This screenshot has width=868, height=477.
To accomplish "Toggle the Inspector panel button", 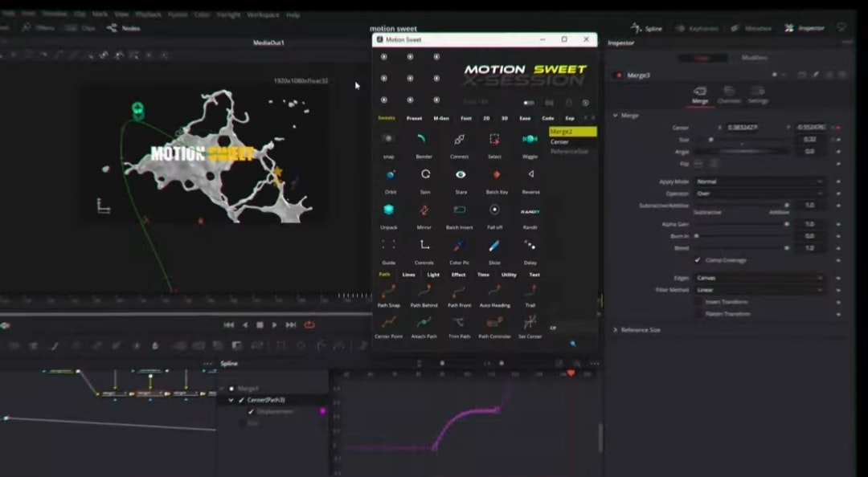I will [x=805, y=28].
